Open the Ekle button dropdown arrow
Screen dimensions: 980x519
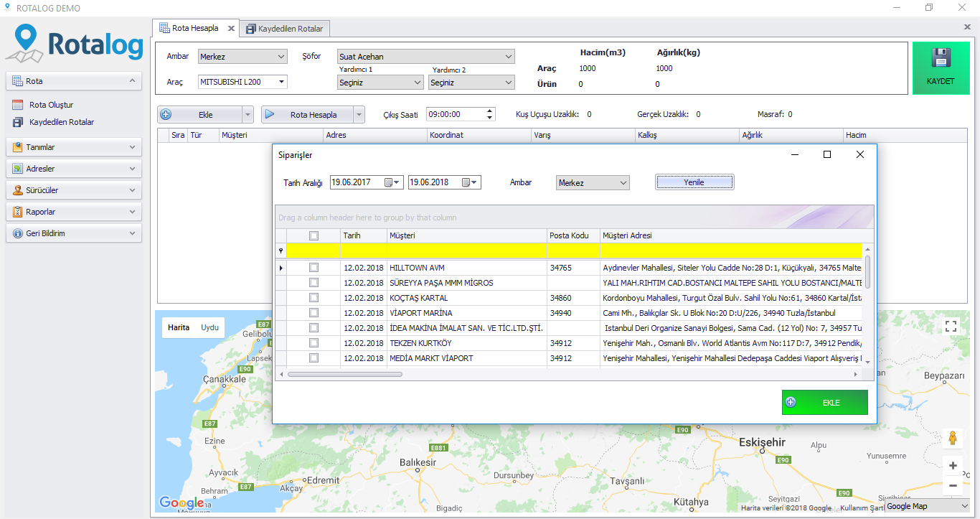[x=248, y=115]
